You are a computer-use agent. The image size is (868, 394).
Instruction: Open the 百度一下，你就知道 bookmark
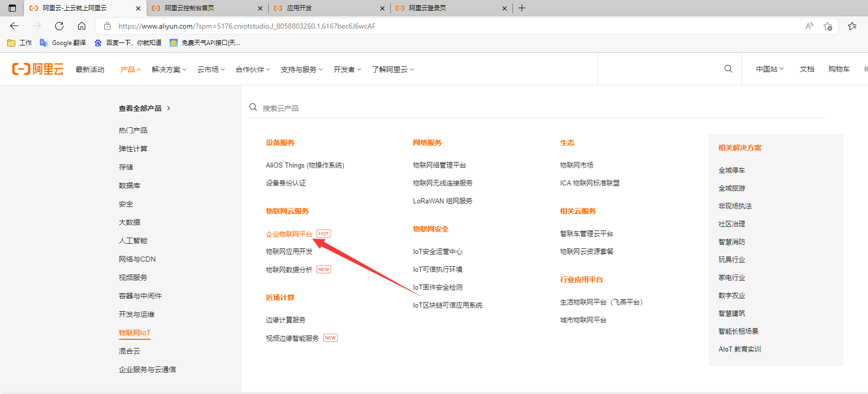tap(128, 43)
